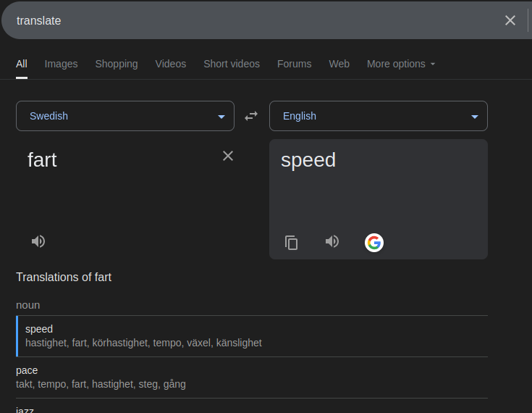Select the 'pace' translation entry
Screen dimensions: 532x413
click(x=252, y=377)
